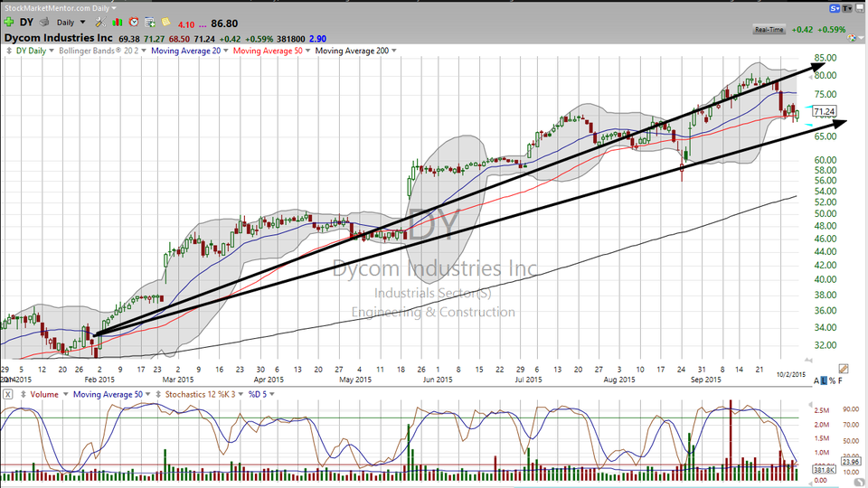The width and height of the screenshot is (868, 488).
Task: Expand StockMarketMentor.com Daily title dropdown
Action: [x=114, y=8]
